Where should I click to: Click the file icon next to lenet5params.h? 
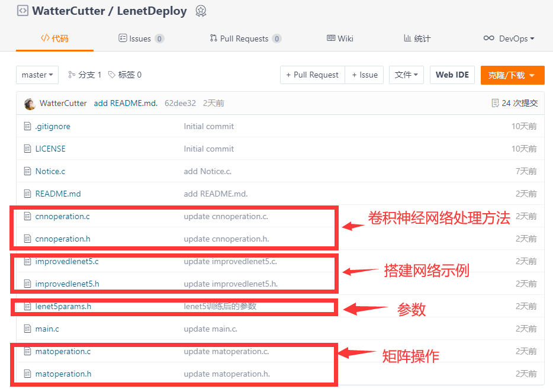pyautogui.click(x=27, y=306)
